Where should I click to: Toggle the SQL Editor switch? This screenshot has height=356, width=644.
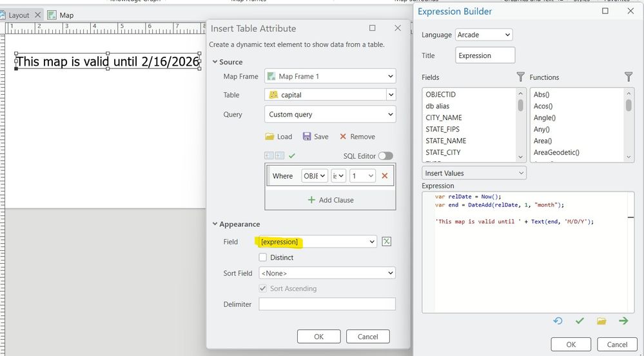pos(385,156)
